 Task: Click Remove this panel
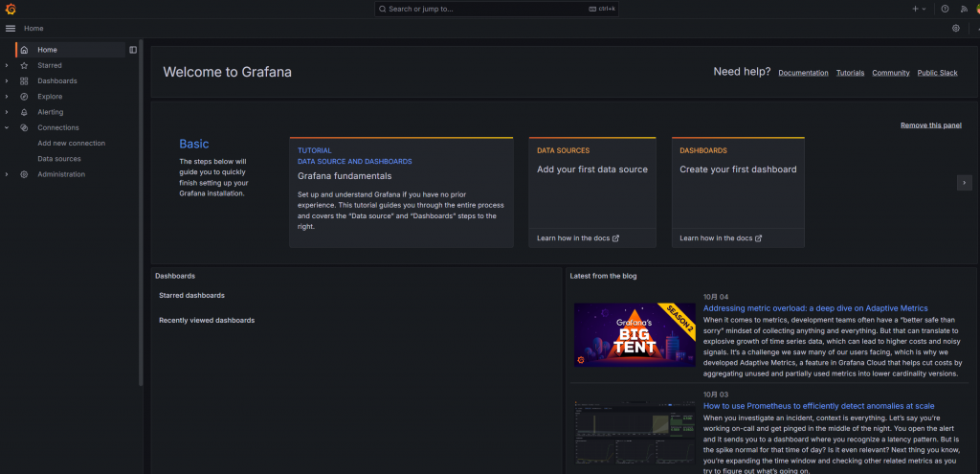tap(930, 125)
